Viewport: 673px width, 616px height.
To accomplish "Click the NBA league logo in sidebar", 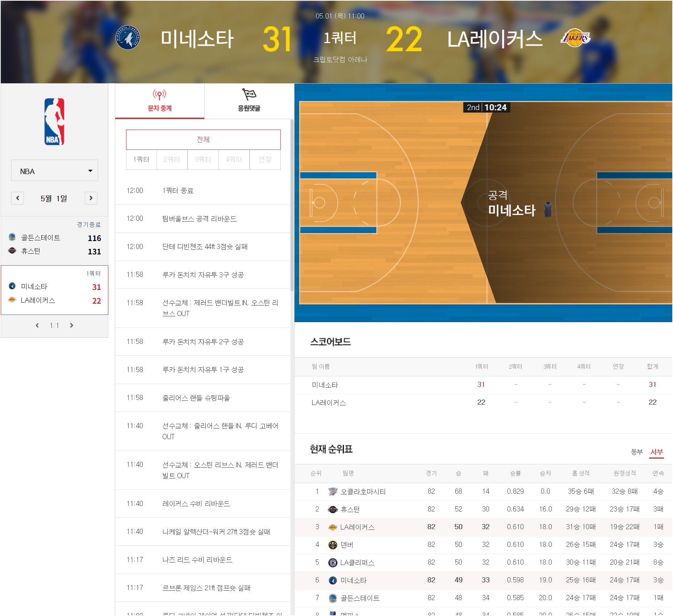I will pos(54,122).
